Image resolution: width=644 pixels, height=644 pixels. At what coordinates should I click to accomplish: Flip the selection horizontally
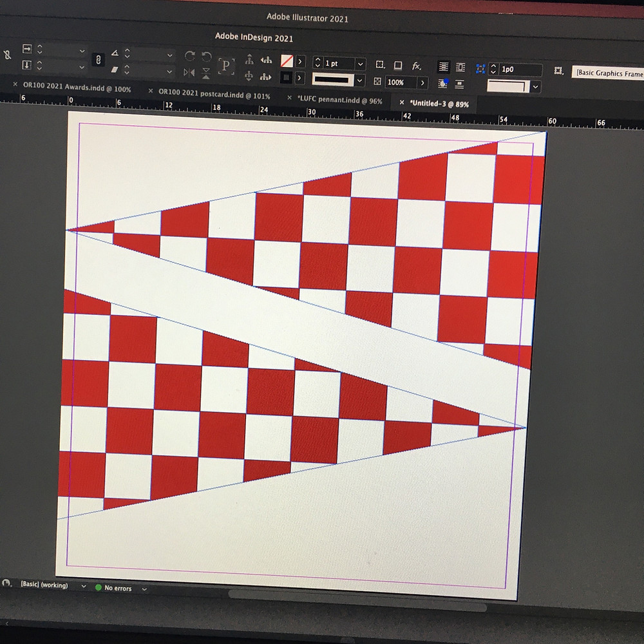[189, 73]
